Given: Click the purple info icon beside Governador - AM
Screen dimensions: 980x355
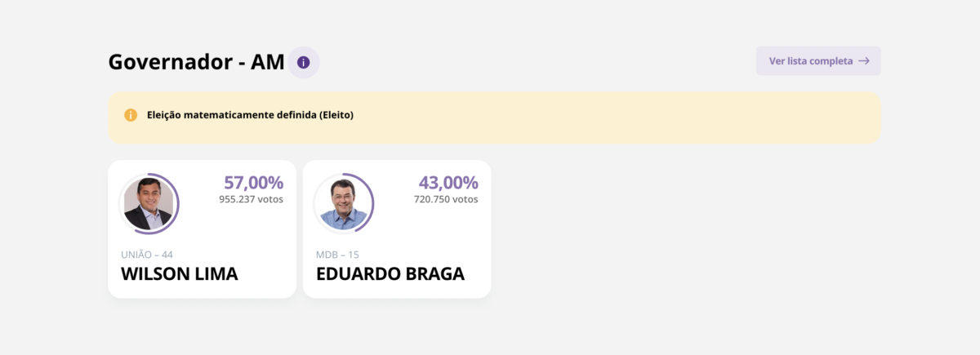Looking at the screenshot, I should click(x=304, y=62).
